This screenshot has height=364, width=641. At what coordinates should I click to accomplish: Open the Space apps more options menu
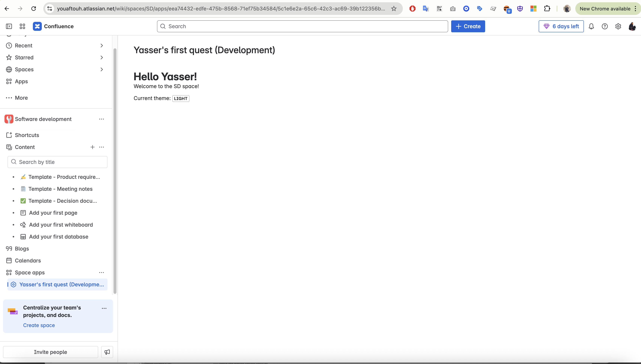(101, 273)
